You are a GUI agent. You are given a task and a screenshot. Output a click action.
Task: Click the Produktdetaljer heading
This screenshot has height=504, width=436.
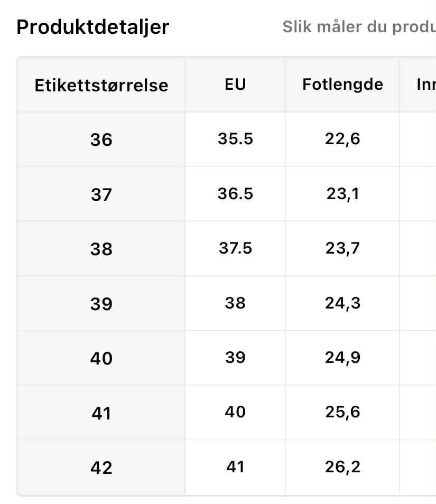93,27
